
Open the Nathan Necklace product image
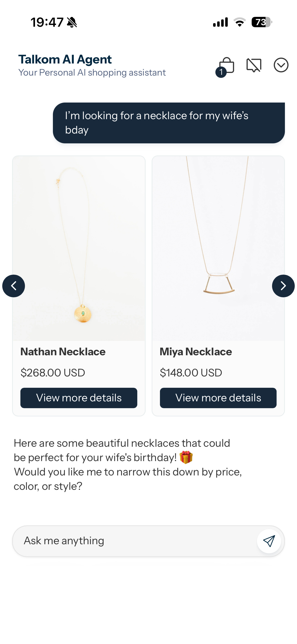(79, 248)
